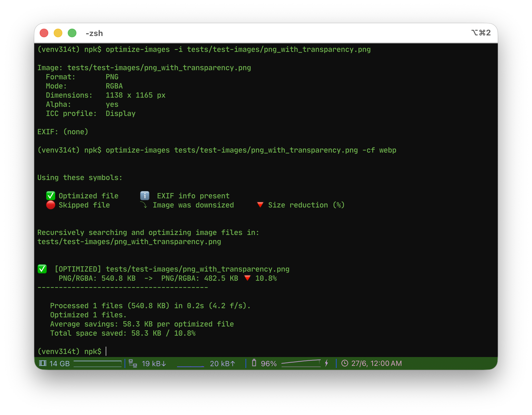
Task: Click the red circle beside Skipped file
Action: [x=51, y=205]
